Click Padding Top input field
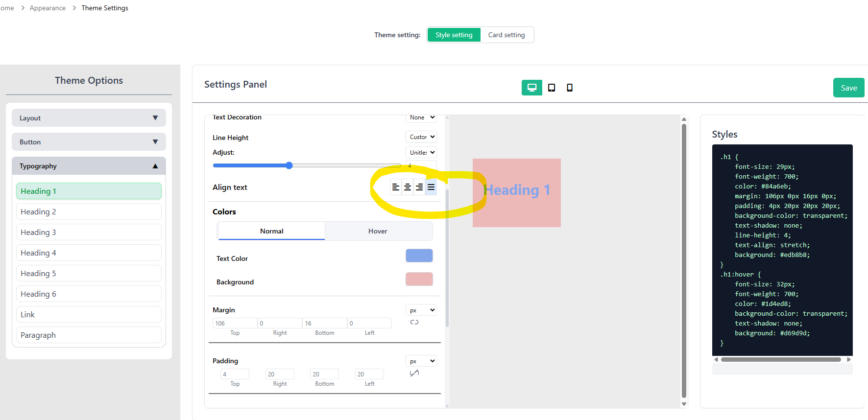Image resolution: width=868 pixels, height=420 pixels. [x=235, y=374]
